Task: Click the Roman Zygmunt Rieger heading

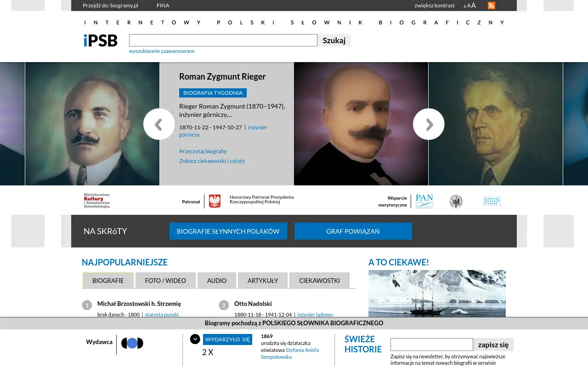Action: pyautogui.click(x=222, y=76)
